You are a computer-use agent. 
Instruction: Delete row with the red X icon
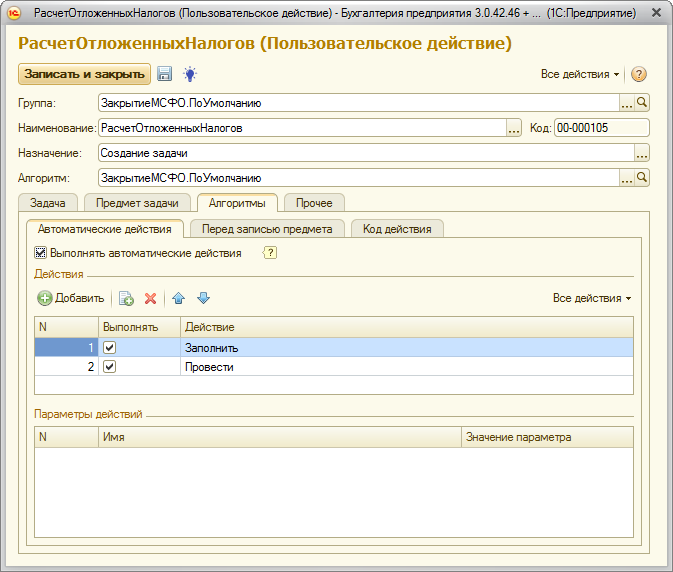click(151, 298)
